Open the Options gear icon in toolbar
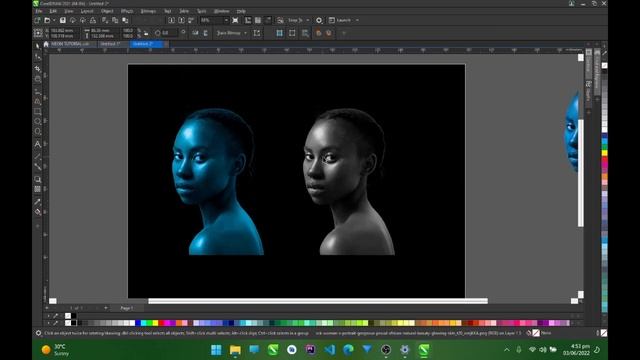The height and width of the screenshot is (360, 640). [319, 20]
